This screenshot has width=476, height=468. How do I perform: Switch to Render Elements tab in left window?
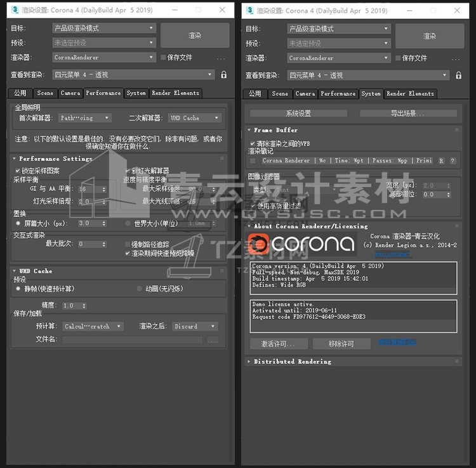[x=175, y=93]
